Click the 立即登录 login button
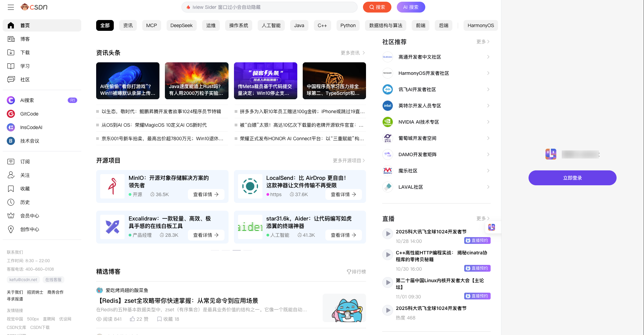644x335 pixels. (572, 178)
